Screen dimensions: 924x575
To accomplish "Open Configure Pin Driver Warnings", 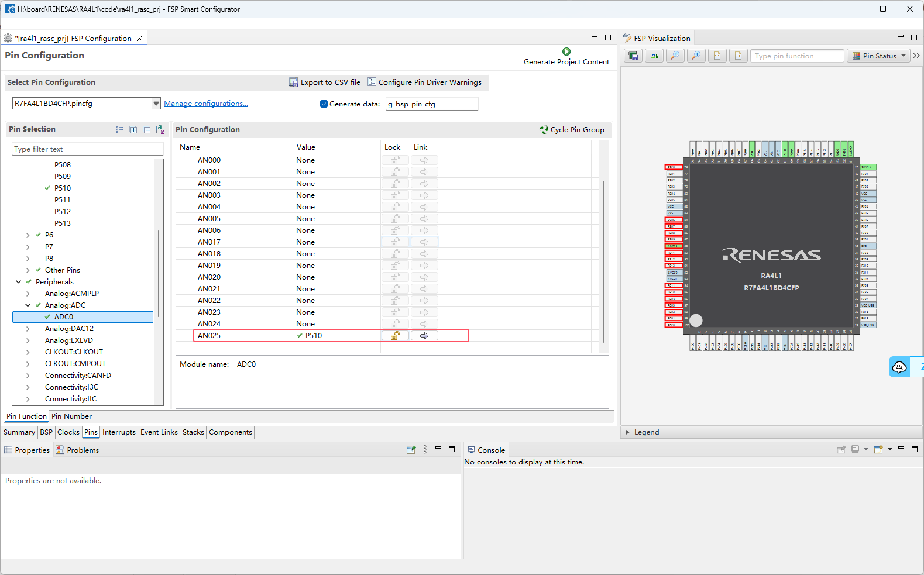I will coord(425,82).
